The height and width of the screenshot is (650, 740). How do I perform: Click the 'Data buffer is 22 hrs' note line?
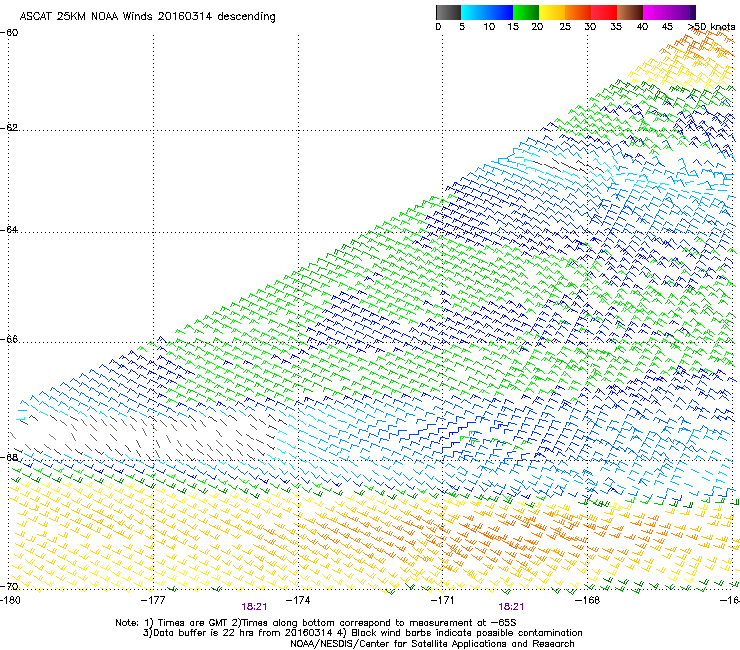[x=362, y=633]
